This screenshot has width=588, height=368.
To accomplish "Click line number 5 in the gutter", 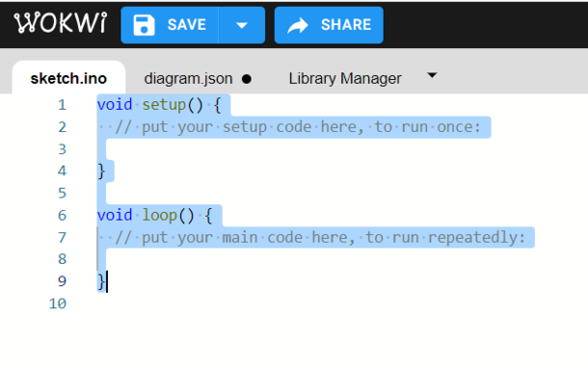I will click(63, 194).
